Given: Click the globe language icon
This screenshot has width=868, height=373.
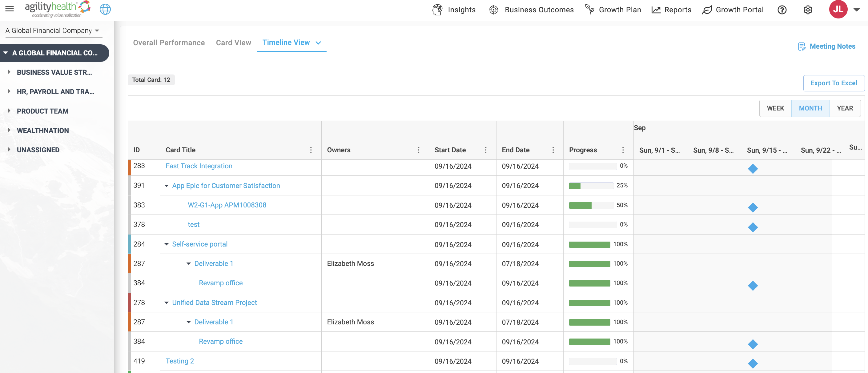Looking at the screenshot, I should (x=105, y=9).
